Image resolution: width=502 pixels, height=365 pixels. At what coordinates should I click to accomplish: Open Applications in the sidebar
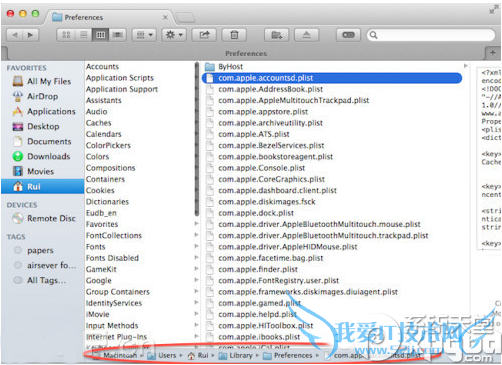coord(44,111)
